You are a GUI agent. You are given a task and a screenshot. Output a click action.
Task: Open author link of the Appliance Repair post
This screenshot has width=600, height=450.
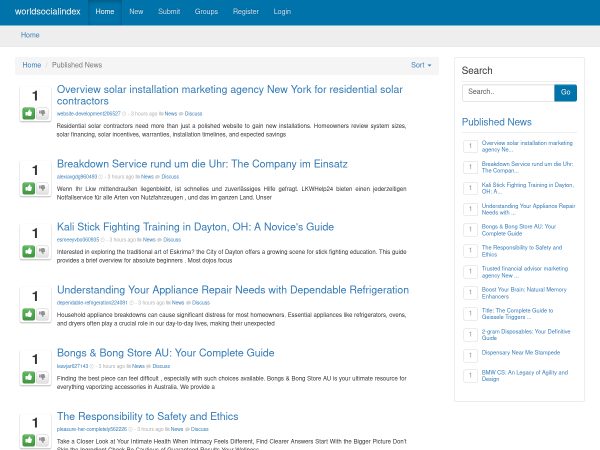coord(92,303)
